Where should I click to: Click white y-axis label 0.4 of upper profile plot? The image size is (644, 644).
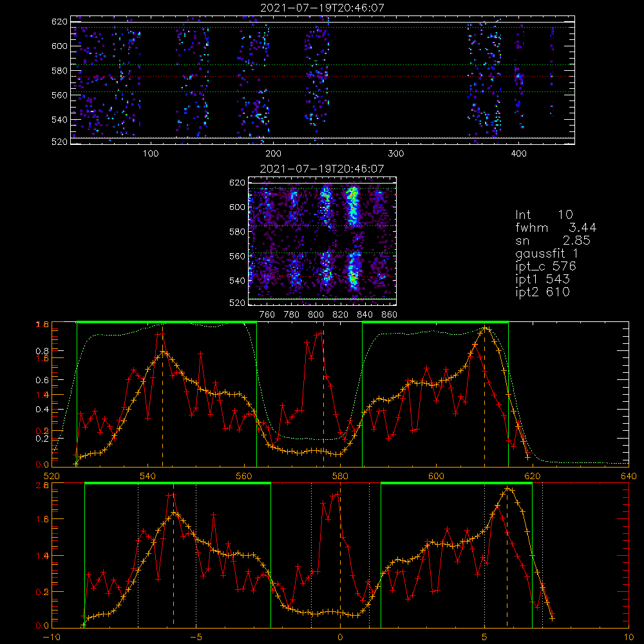pos(43,409)
